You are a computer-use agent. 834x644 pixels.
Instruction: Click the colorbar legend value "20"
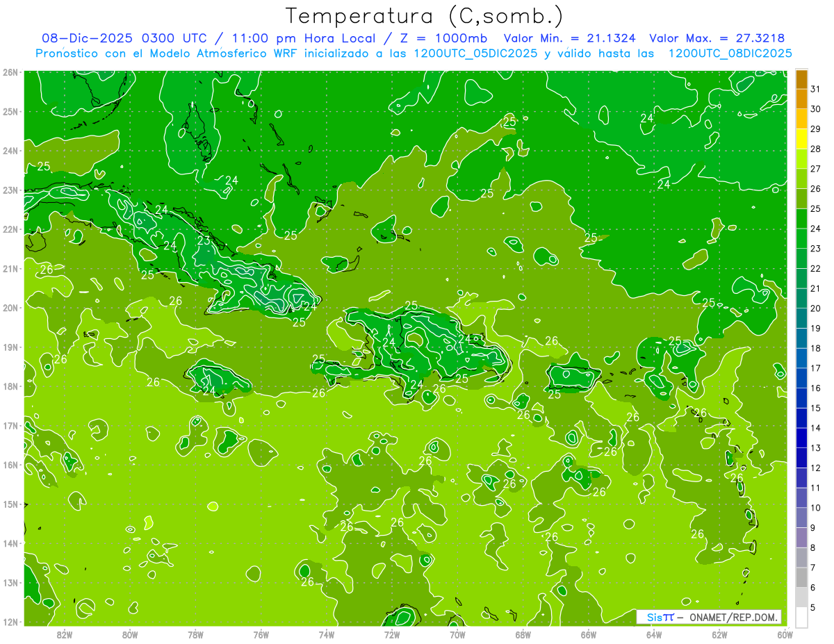pyautogui.click(x=816, y=308)
